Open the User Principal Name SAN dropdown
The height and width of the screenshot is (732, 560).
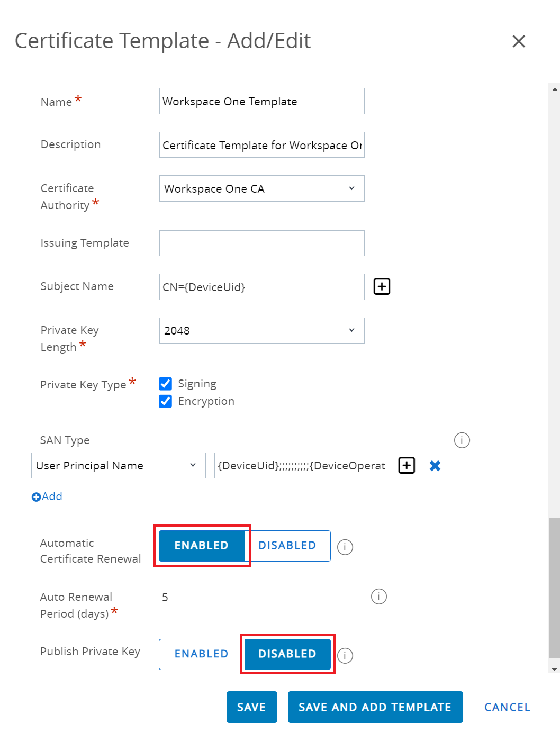[x=118, y=465]
